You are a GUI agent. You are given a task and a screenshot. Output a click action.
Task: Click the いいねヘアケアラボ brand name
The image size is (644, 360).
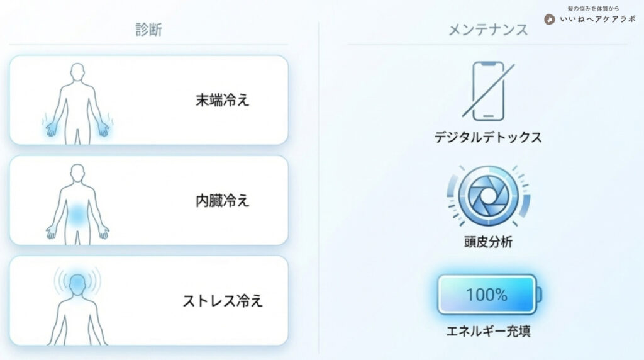[x=597, y=20]
